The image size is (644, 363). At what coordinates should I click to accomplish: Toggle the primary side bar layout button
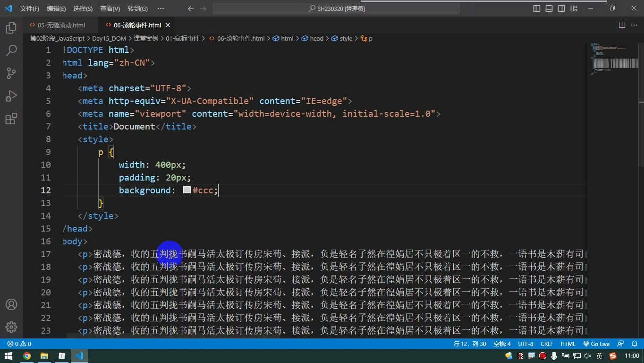click(x=537, y=9)
